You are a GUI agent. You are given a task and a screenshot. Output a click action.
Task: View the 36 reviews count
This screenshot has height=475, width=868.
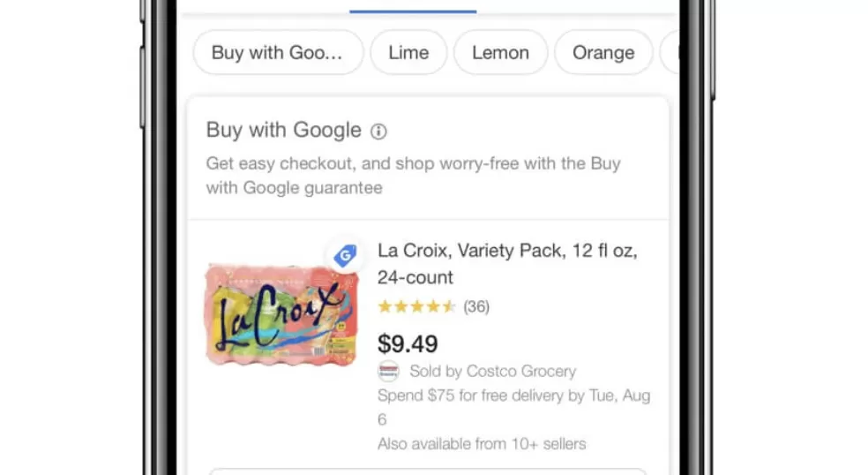[x=476, y=306]
